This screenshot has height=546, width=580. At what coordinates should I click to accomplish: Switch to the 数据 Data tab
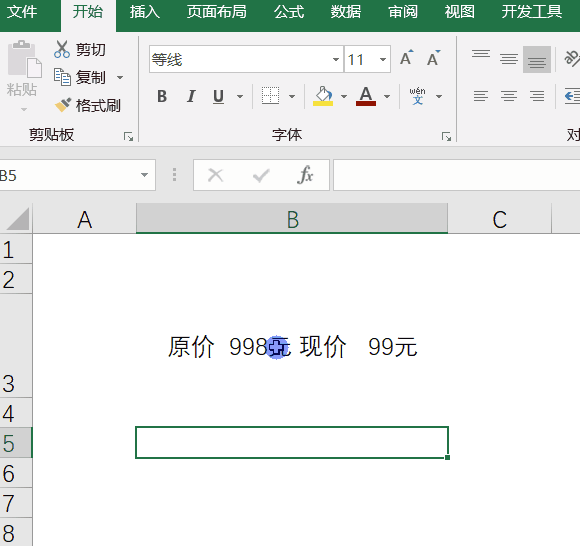[346, 12]
